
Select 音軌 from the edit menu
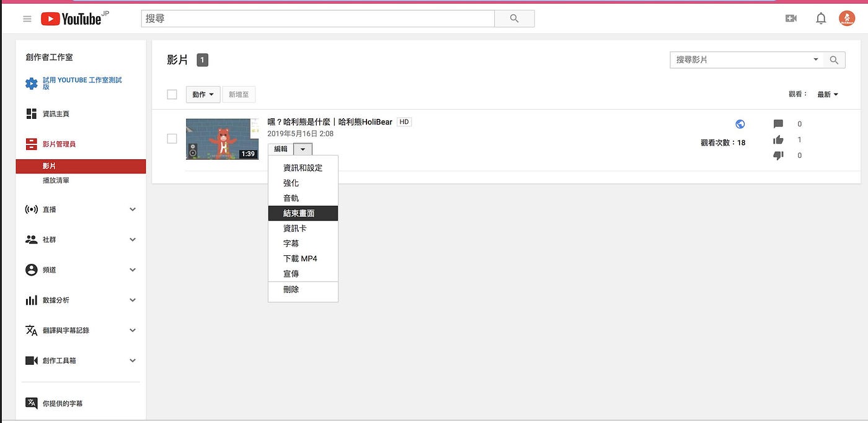click(x=303, y=198)
